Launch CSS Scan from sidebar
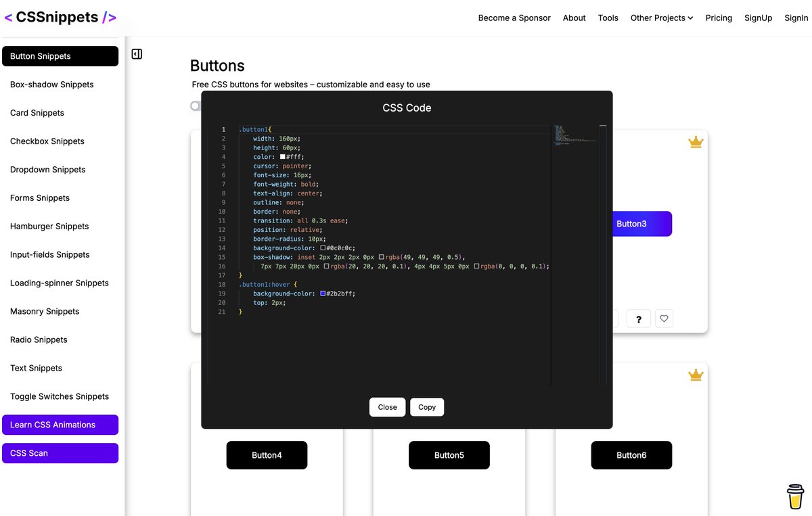The width and height of the screenshot is (812, 516). [60, 452]
